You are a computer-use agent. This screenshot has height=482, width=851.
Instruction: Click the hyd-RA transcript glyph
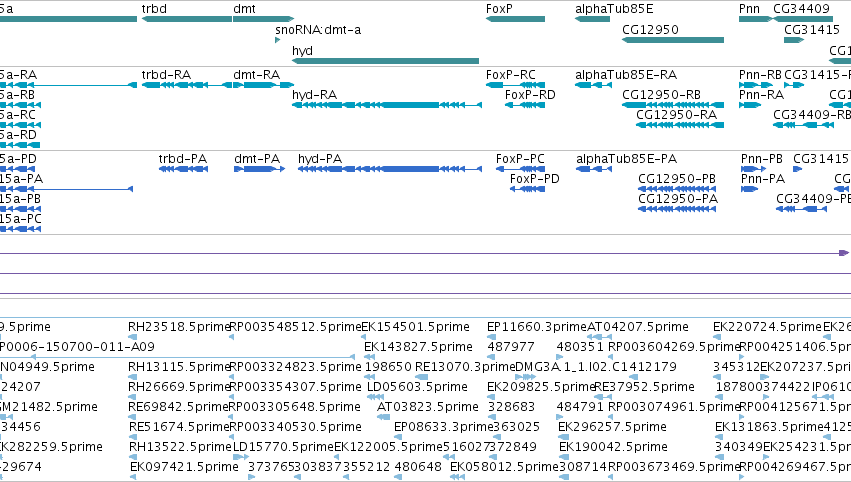tap(387, 105)
